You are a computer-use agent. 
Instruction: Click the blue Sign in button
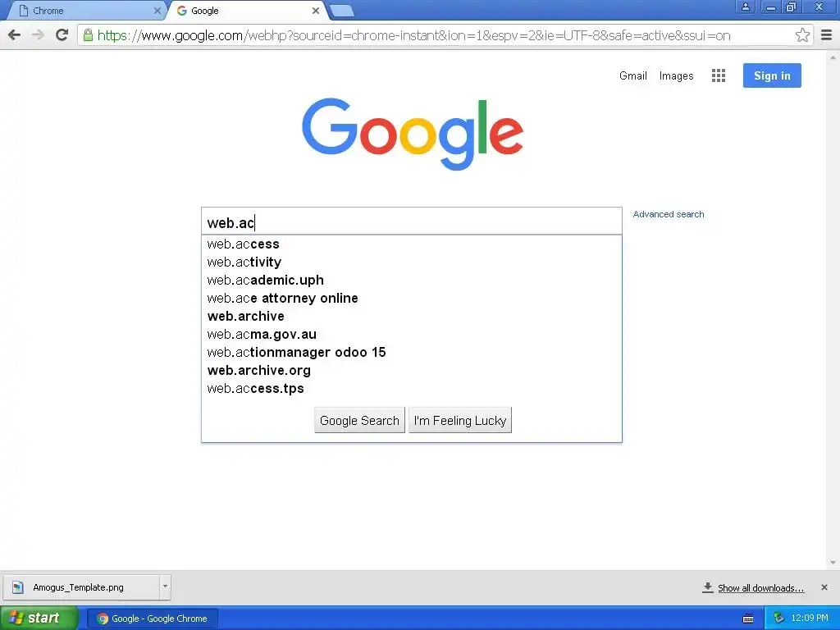(772, 75)
